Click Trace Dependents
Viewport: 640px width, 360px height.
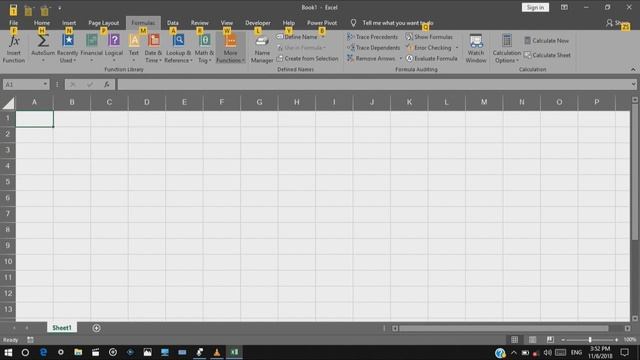coord(373,48)
